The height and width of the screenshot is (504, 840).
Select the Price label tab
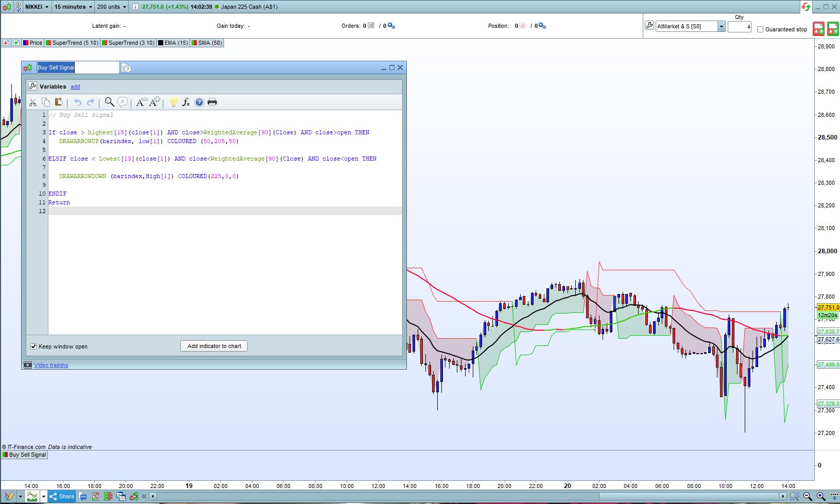coord(32,43)
